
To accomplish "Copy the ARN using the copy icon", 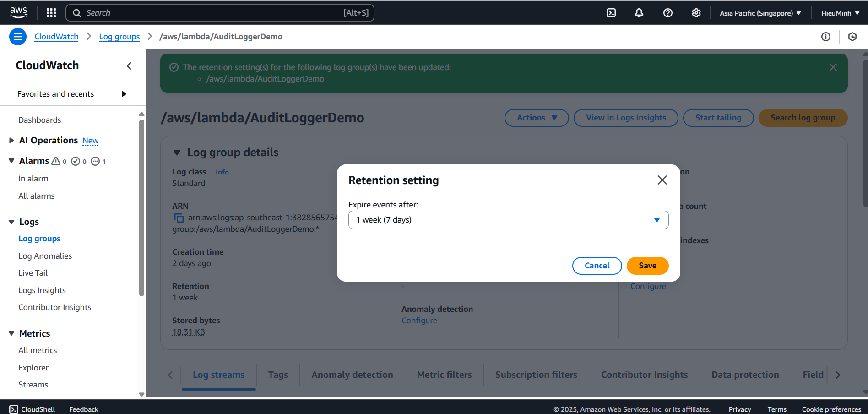I will [179, 218].
